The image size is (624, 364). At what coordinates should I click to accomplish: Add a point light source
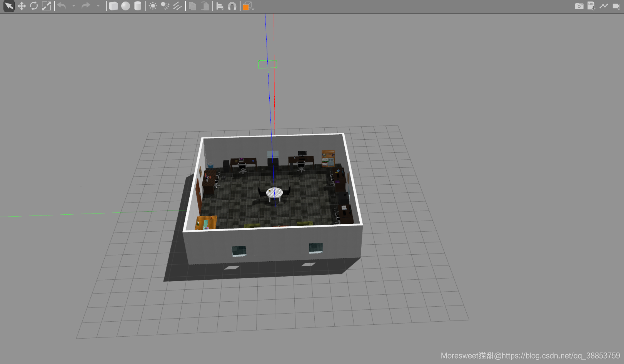[153, 6]
